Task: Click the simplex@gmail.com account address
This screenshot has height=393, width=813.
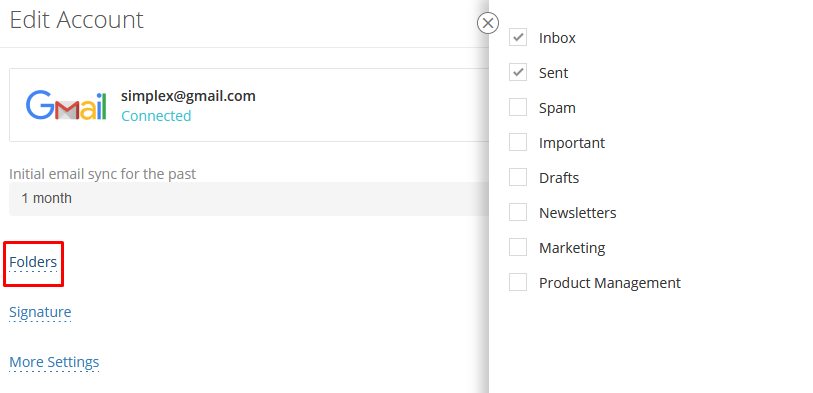Action: coord(188,96)
